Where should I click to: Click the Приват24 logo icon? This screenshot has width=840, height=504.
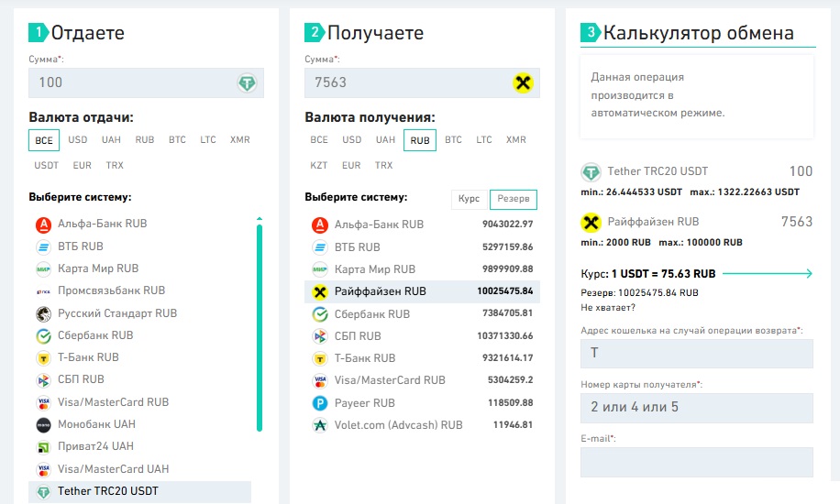point(43,447)
